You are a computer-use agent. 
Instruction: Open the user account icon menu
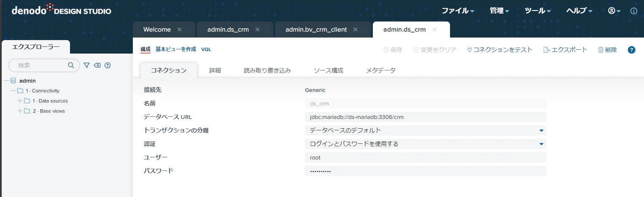pyautogui.click(x=614, y=11)
